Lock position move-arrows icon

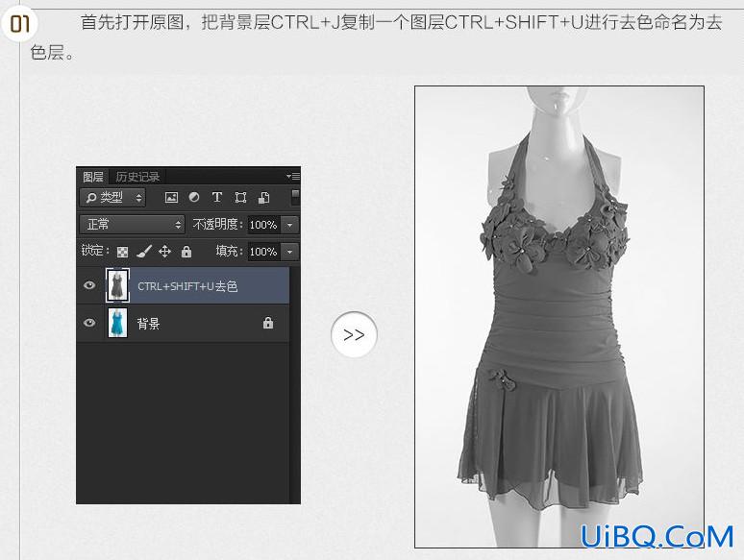164,252
